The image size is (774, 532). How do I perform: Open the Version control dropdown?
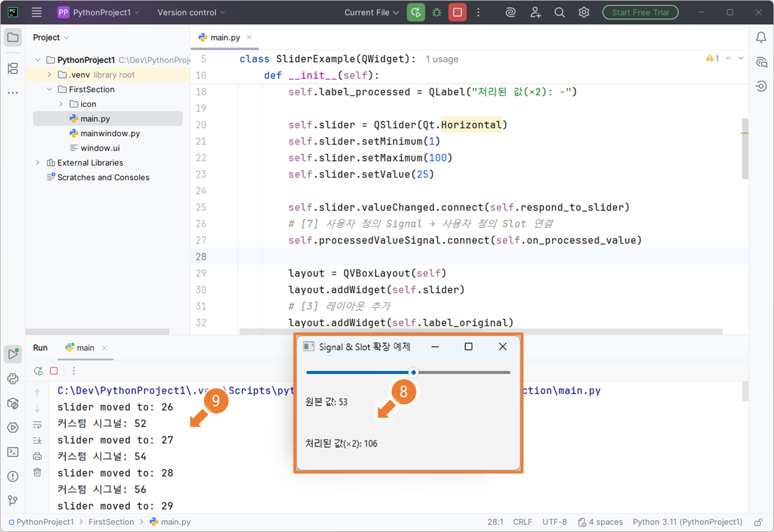click(191, 12)
